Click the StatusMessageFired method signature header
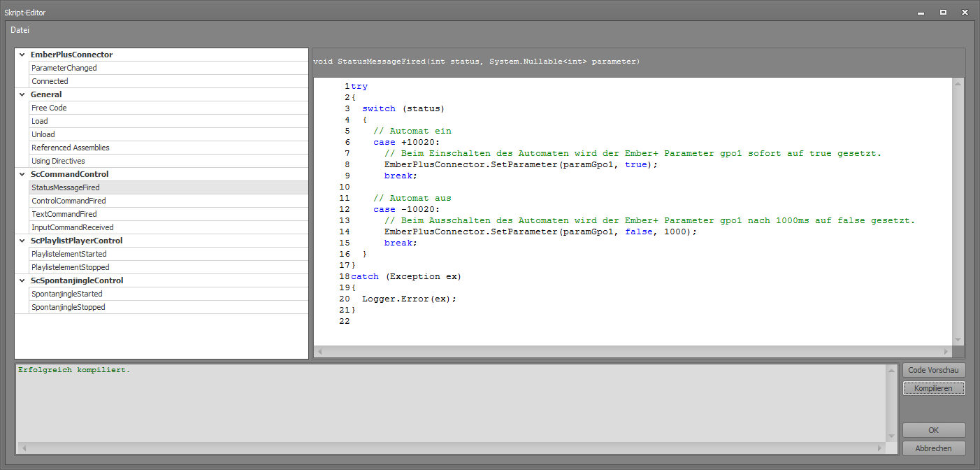Screen dimensions: 980x470 point(476,62)
